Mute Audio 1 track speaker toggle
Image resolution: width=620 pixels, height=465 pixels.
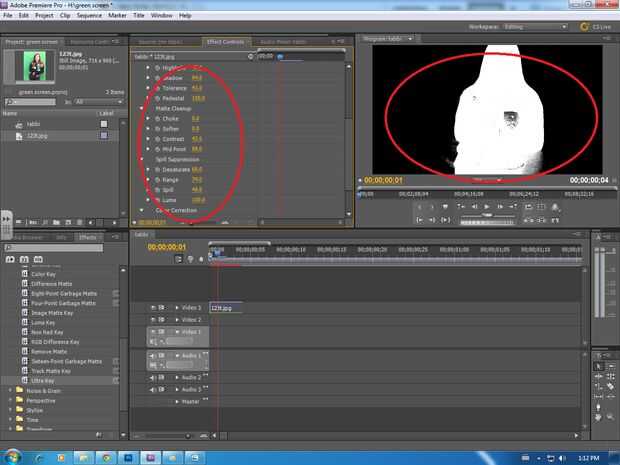tap(153, 356)
